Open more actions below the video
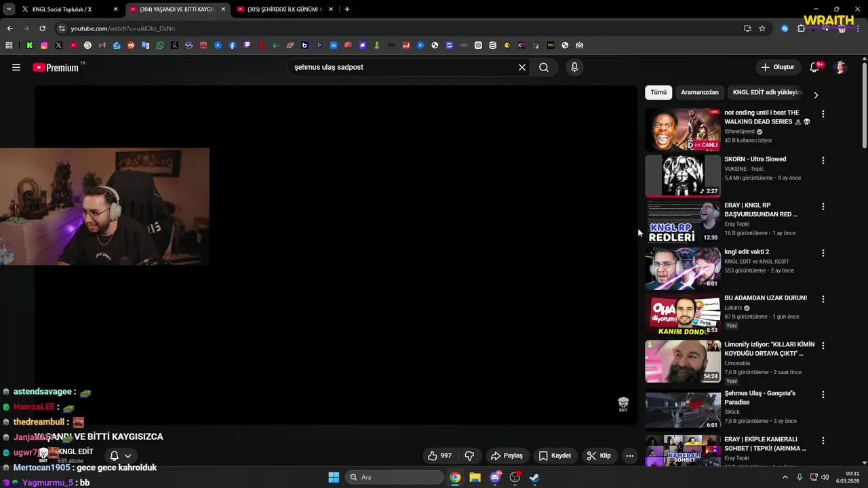 (629, 455)
